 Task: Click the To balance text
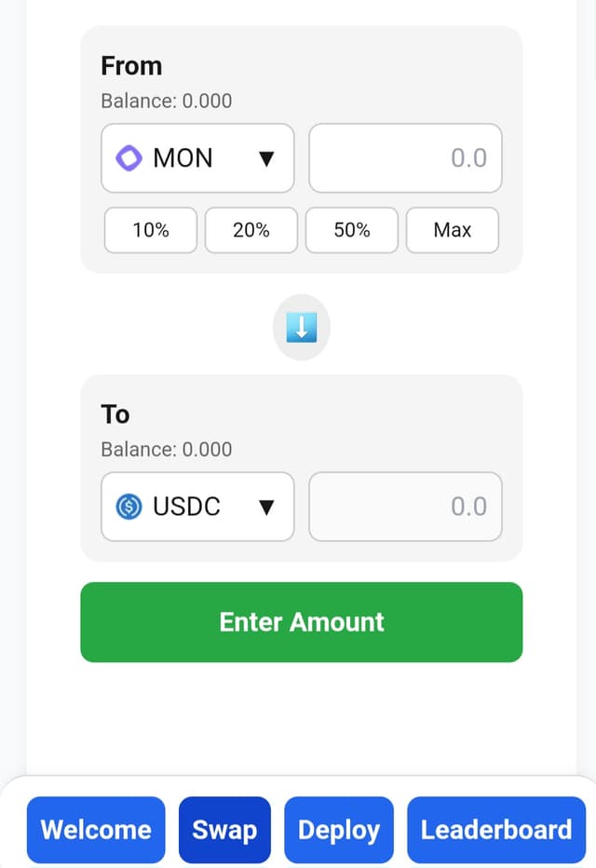click(x=166, y=449)
